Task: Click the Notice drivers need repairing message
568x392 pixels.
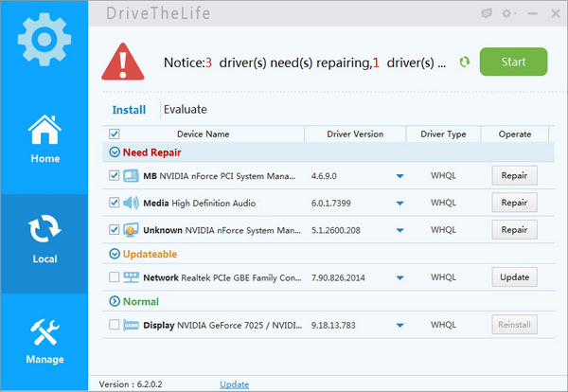Action: click(305, 62)
